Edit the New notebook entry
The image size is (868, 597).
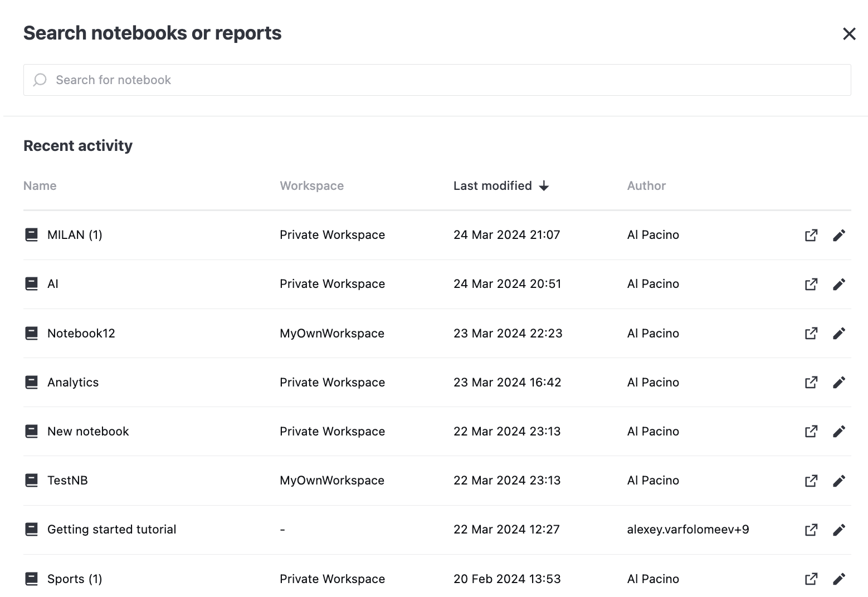(x=840, y=431)
